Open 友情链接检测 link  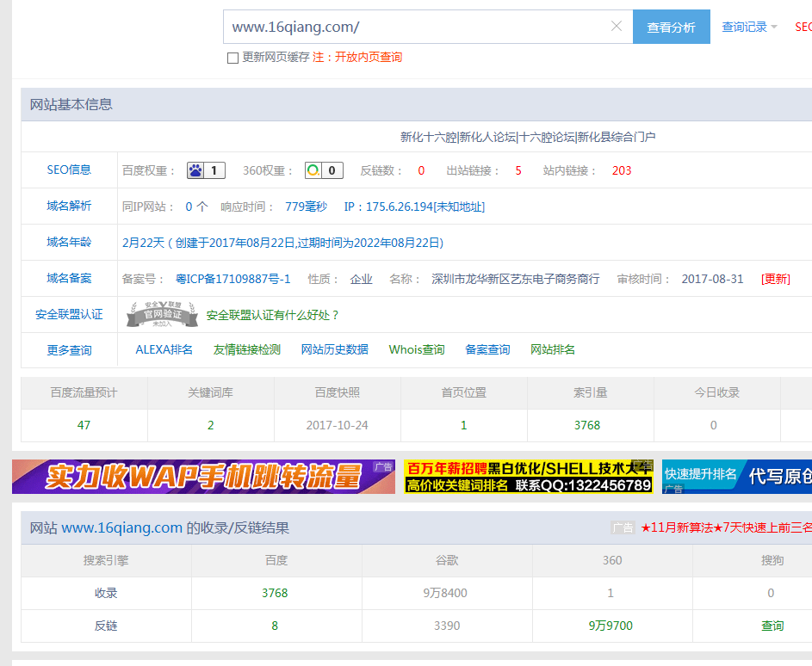click(246, 349)
